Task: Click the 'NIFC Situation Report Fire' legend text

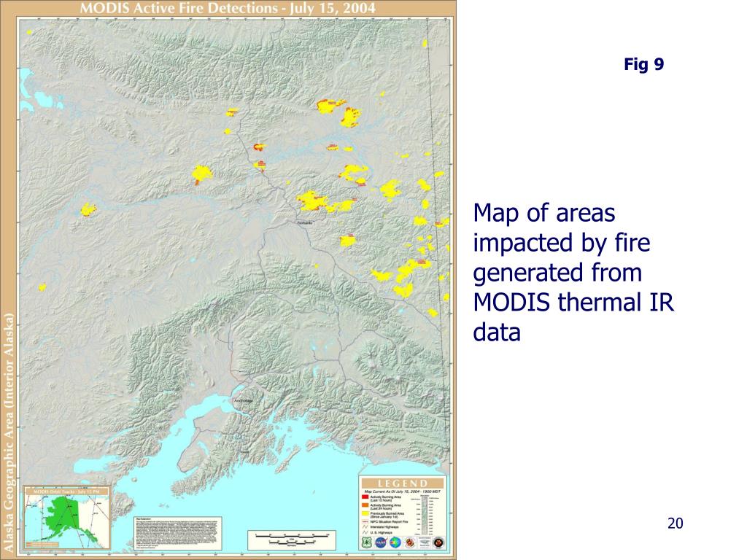Action: coord(390,522)
